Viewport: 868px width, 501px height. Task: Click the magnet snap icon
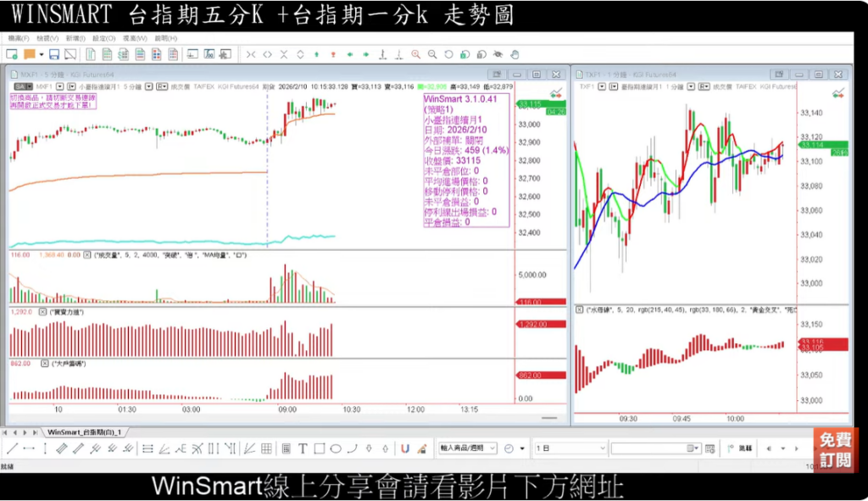pyautogui.click(x=405, y=448)
